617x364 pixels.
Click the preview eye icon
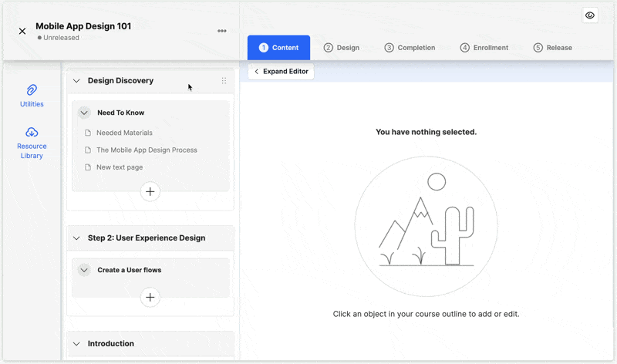coord(589,15)
